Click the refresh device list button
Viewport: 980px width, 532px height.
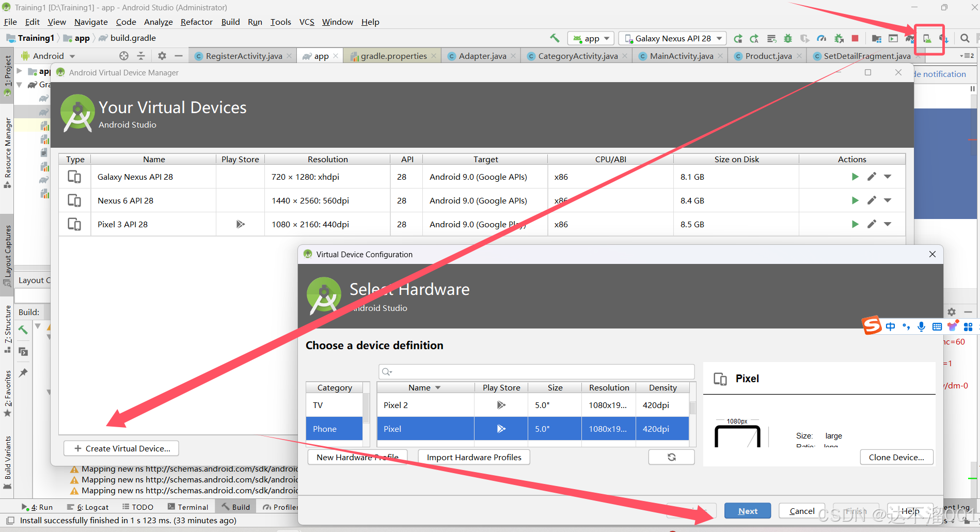671,457
